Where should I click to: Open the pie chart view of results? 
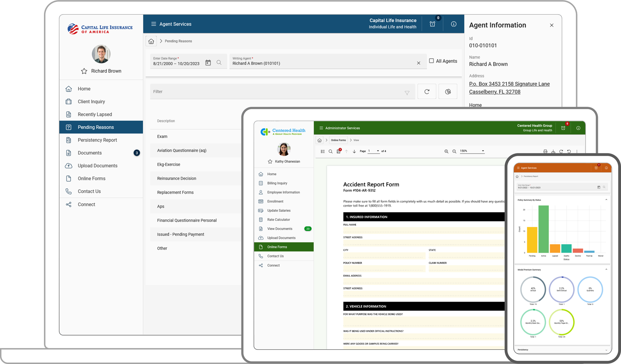pos(448,91)
